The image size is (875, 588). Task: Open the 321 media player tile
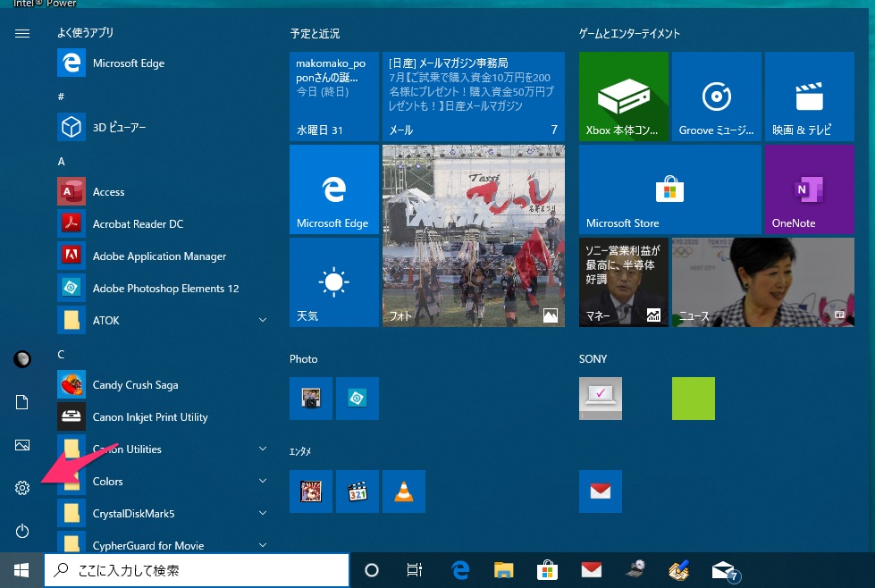click(358, 491)
